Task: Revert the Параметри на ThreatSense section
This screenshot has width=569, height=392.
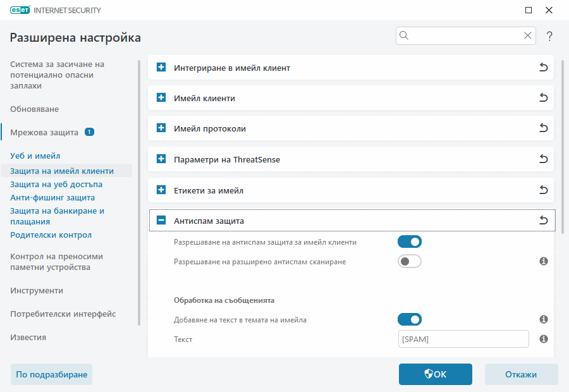Action: (543, 159)
